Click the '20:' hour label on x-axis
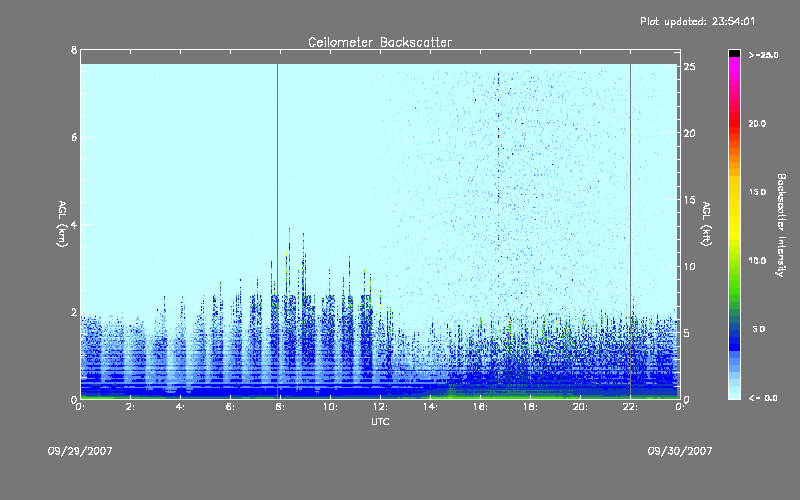The height and width of the screenshot is (500, 800). coord(580,407)
